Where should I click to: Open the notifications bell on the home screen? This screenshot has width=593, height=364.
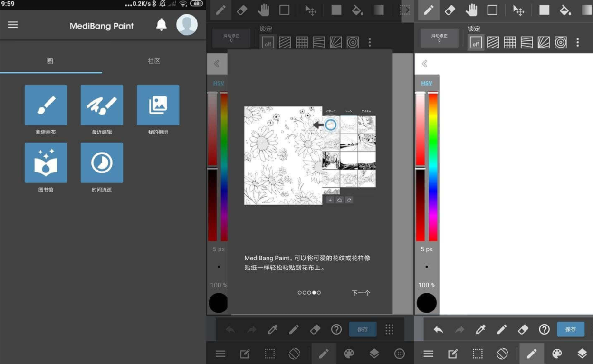pos(162,25)
